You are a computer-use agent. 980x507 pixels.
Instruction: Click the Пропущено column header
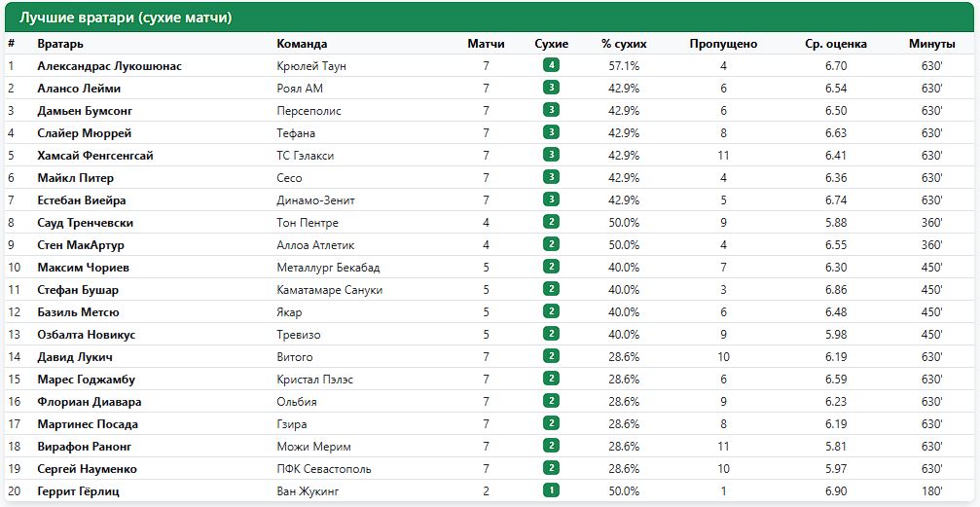pyautogui.click(x=723, y=44)
